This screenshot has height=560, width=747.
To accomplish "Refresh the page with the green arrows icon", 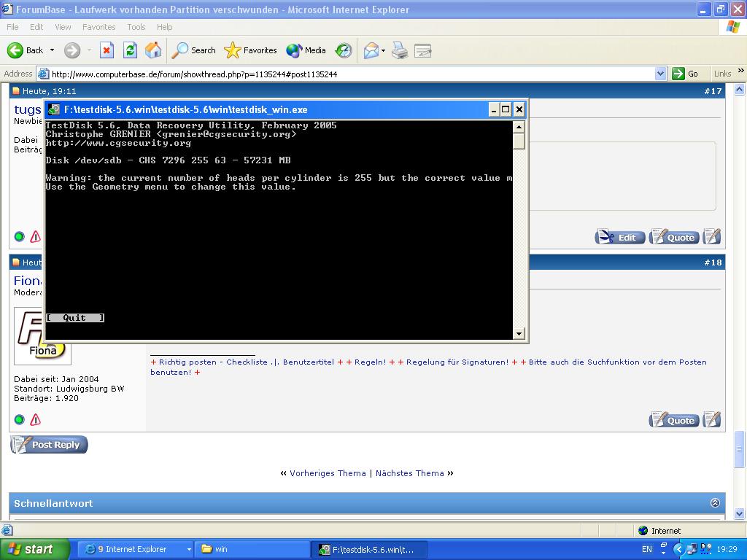I will point(130,50).
